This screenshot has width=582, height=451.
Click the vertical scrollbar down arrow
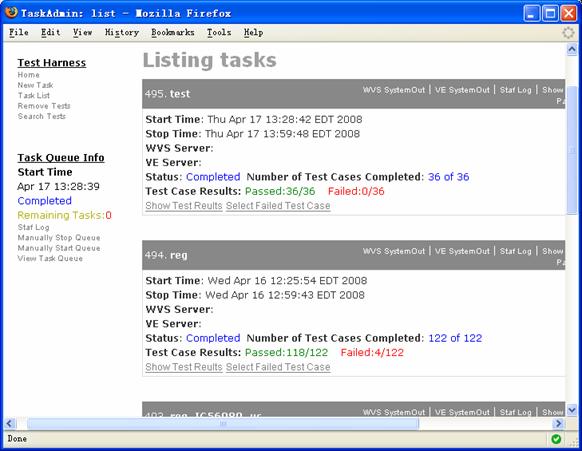(x=572, y=410)
